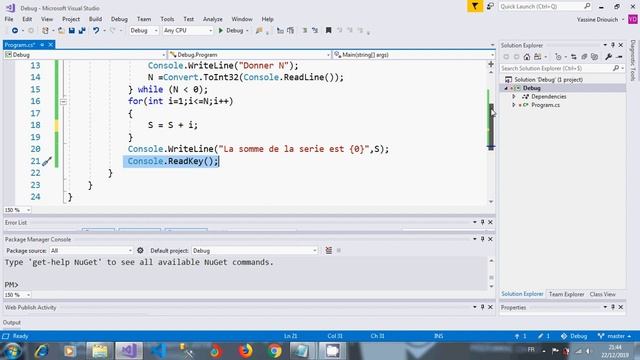Click the Decrease indent icon in toolbar
Image resolution: width=640 pixels, height=360 pixels.
[x=280, y=31]
